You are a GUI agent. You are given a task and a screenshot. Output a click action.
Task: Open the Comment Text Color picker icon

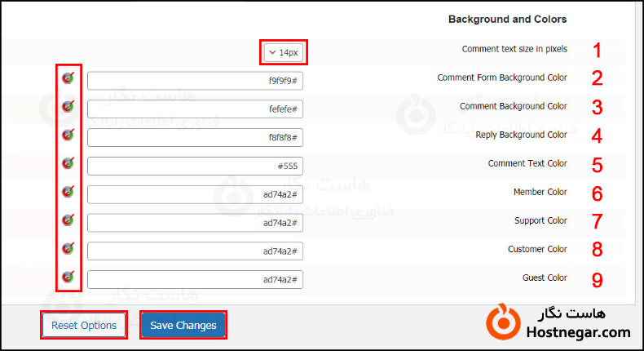click(x=68, y=163)
